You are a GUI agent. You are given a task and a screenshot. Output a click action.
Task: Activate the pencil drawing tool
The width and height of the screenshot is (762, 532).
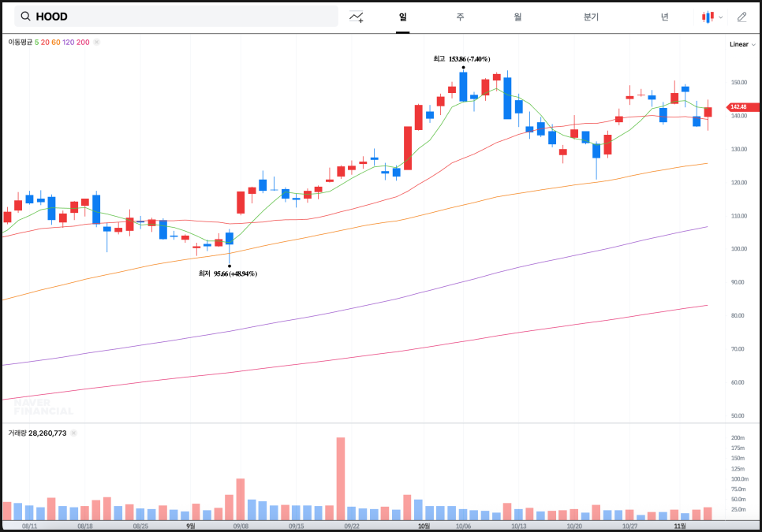tap(741, 17)
